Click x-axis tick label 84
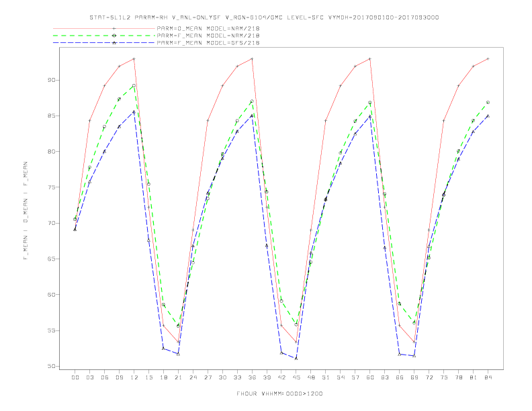532x411 pixels. point(488,377)
